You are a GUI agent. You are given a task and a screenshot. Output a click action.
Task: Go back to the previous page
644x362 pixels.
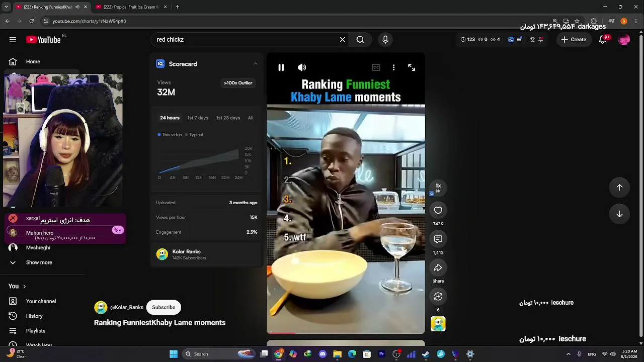[x=7, y=21]
